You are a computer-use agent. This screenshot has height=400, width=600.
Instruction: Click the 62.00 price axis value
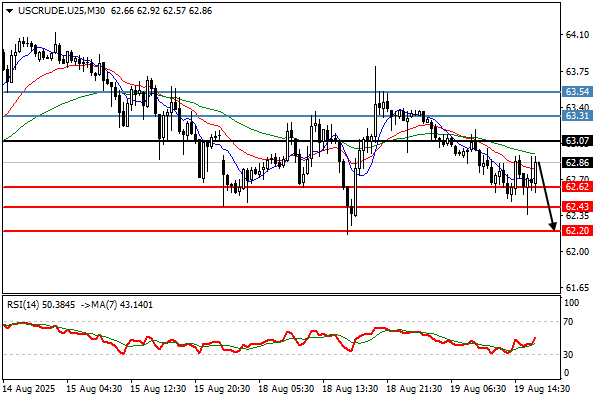click(x=577, y=251)
